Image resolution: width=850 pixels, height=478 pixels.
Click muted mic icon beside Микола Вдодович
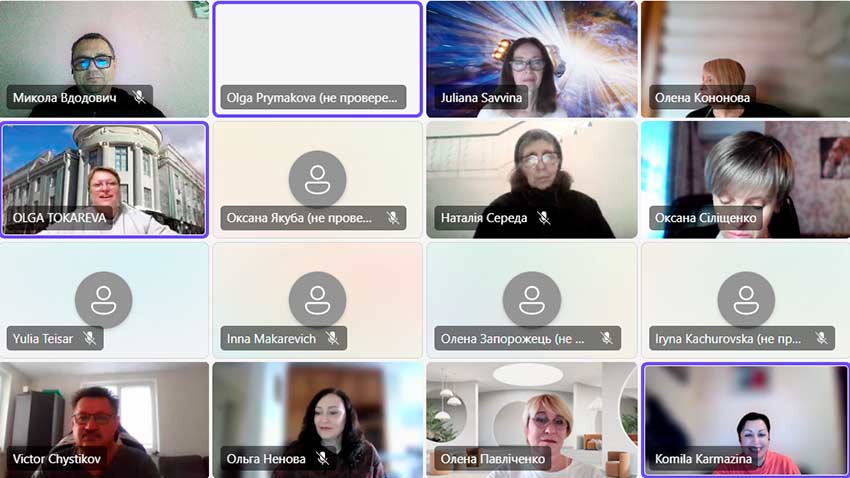(139, 97)
